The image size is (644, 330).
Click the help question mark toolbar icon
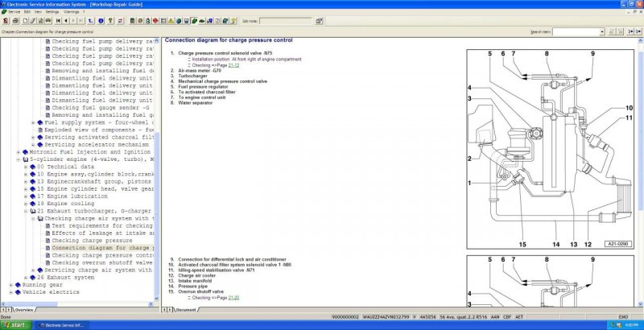[x=109, y=21]
